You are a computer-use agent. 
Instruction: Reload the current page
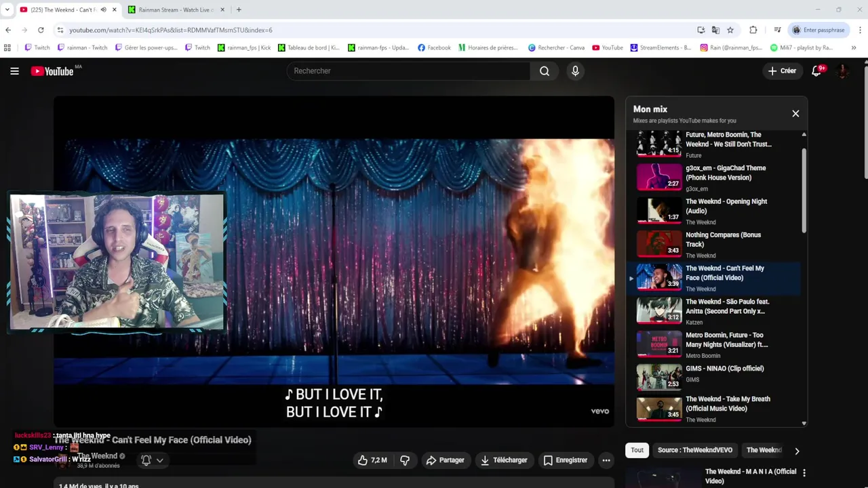(41, 30)
